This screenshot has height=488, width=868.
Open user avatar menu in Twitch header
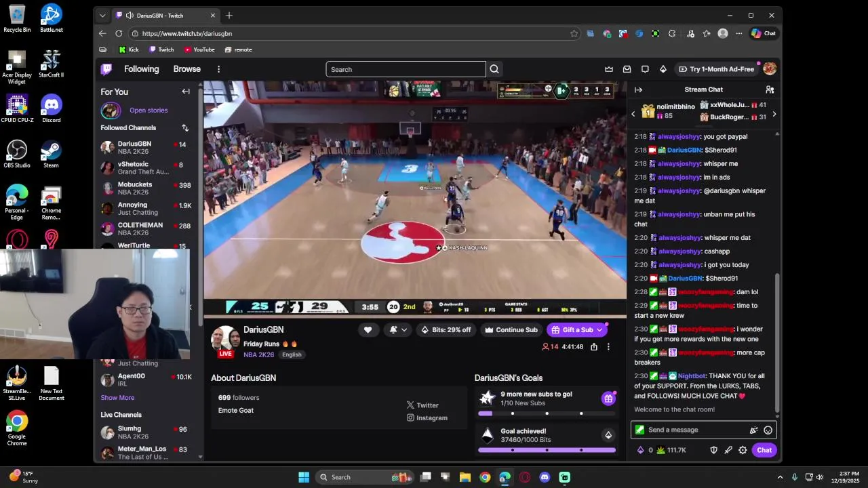click(x=769, y=69)
